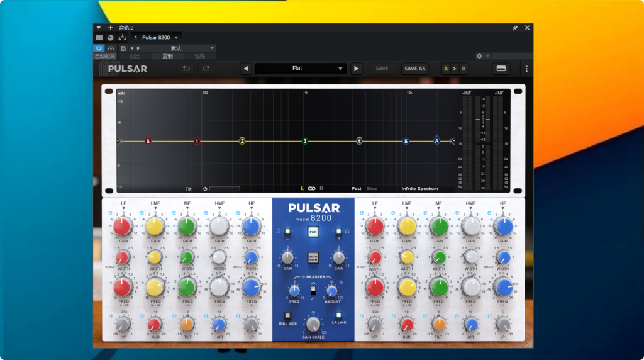Image resolution: width=644 pixels, height=360 pixels.
Task: Enable MID / SIDE mode
Action: click(x=287, y=315)
